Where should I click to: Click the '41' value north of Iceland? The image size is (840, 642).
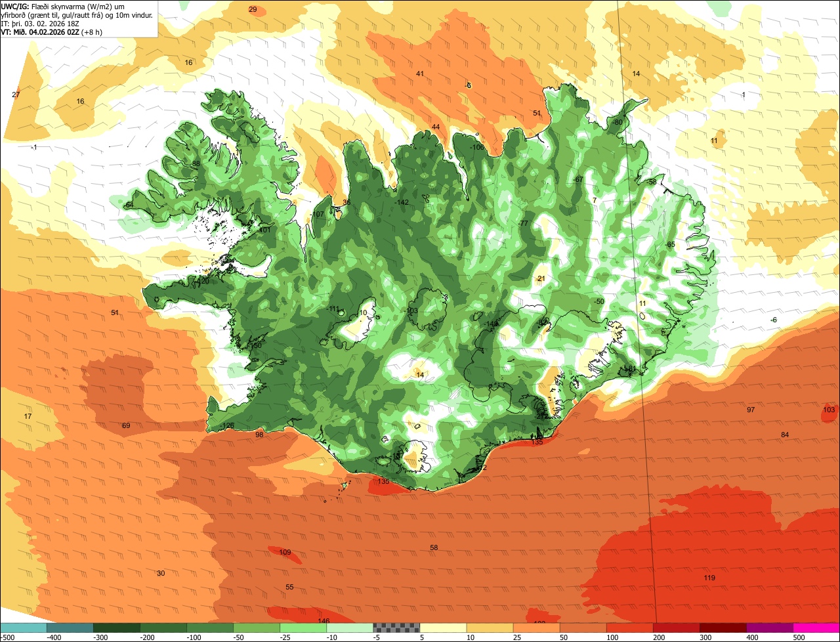420,74
